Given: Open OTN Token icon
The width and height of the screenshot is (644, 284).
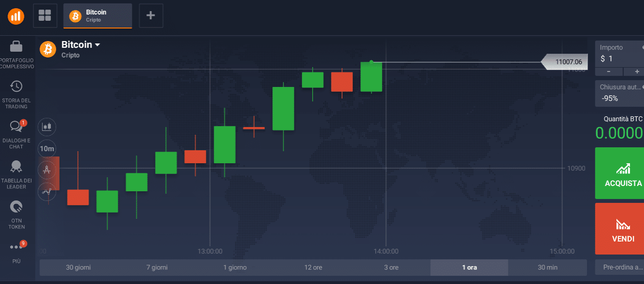Looking at the screenshot, I should pyautogui.click(x=16, y=207).
